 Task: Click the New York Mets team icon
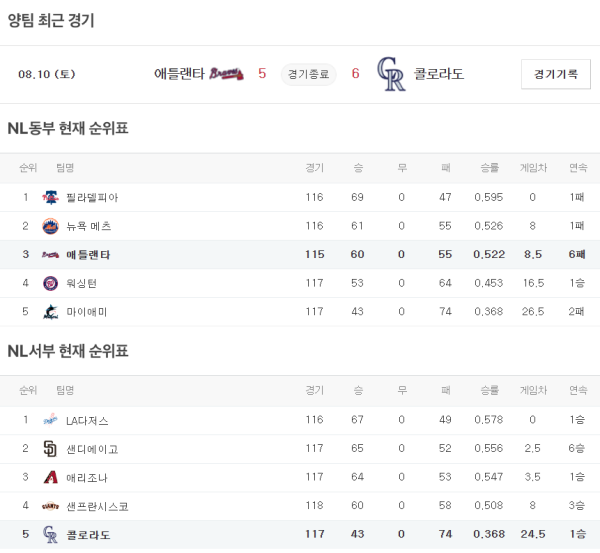pyautogui.click(x=50, y=226)
